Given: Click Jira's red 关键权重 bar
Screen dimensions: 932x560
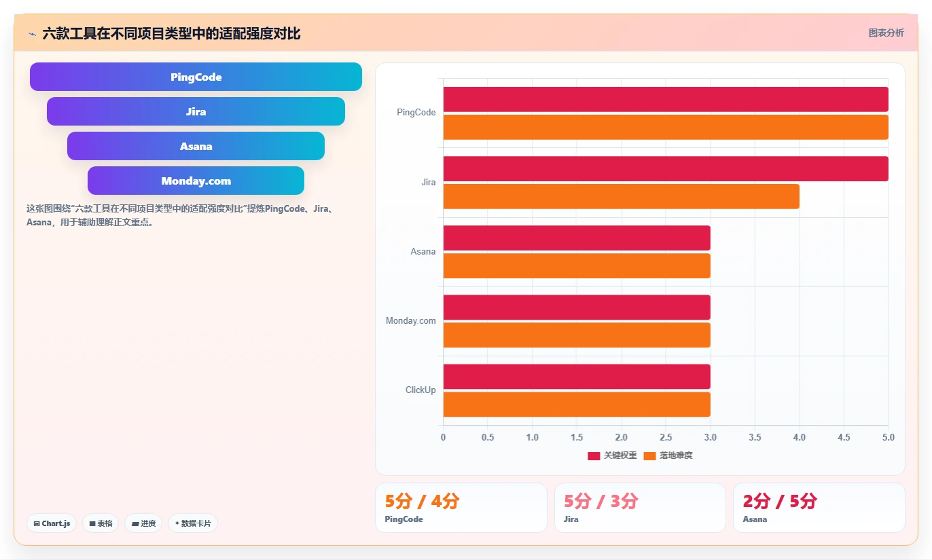Looking at the screenshot, I should [x=666, y=168].
